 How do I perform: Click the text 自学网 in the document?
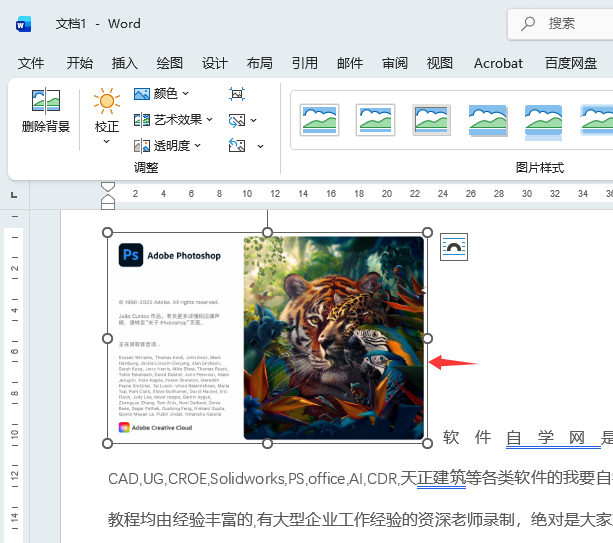[545, 437]
